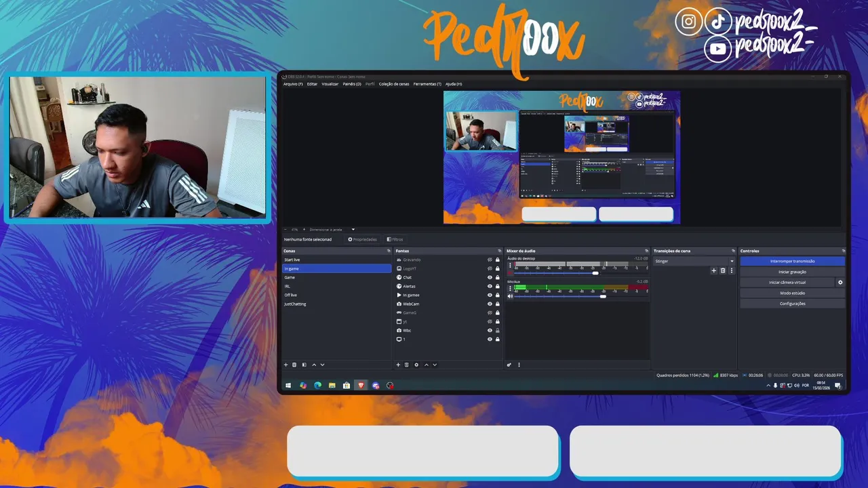Image resolution: width=868 pixels, height=488 pixels.
Task: Open transition properties three-dot menu
Action: [731, 270]
